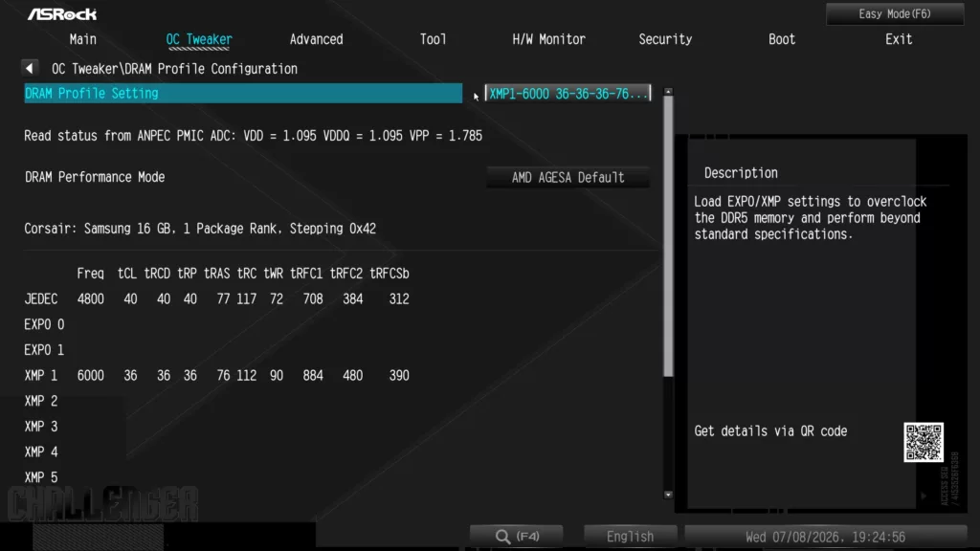Go back using the left arrow icon
Image resolution: width=980 pixels, height=551 pixels.
[30, 68]
